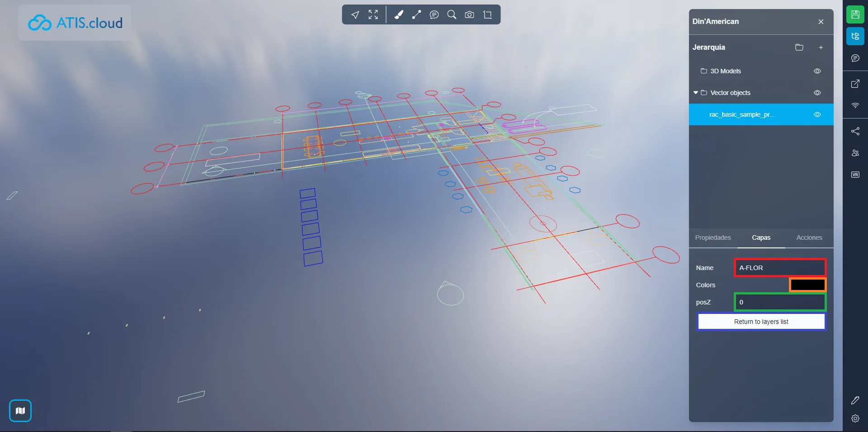This screenshot has width=868, height=432.
Task: Save the project via the green save icon
Action: 855,14
